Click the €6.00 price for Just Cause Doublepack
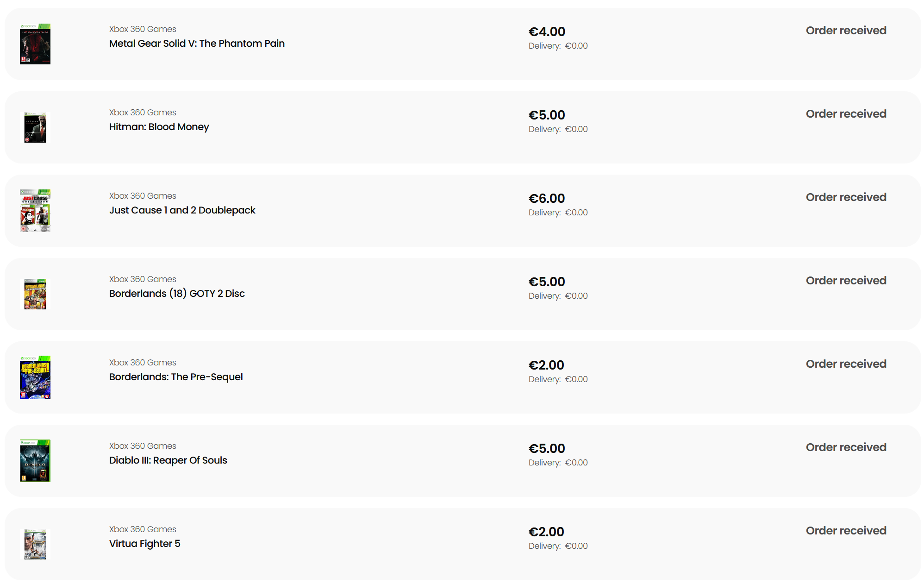 (547, 198)
